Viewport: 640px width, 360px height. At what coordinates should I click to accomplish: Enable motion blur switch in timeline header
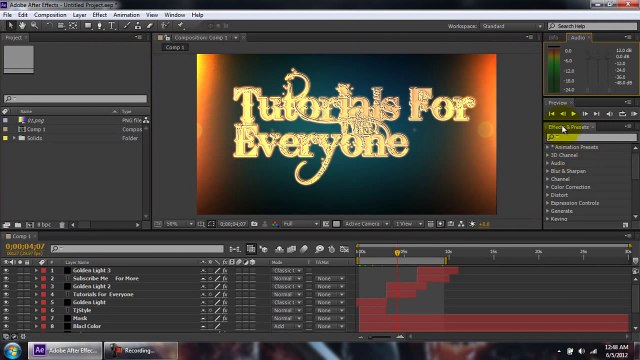tap(304, 249)
